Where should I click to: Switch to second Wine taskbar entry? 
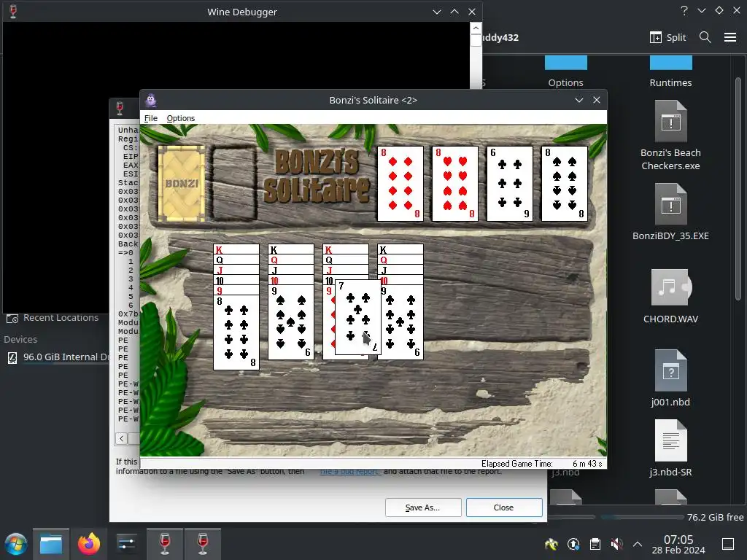203,544
